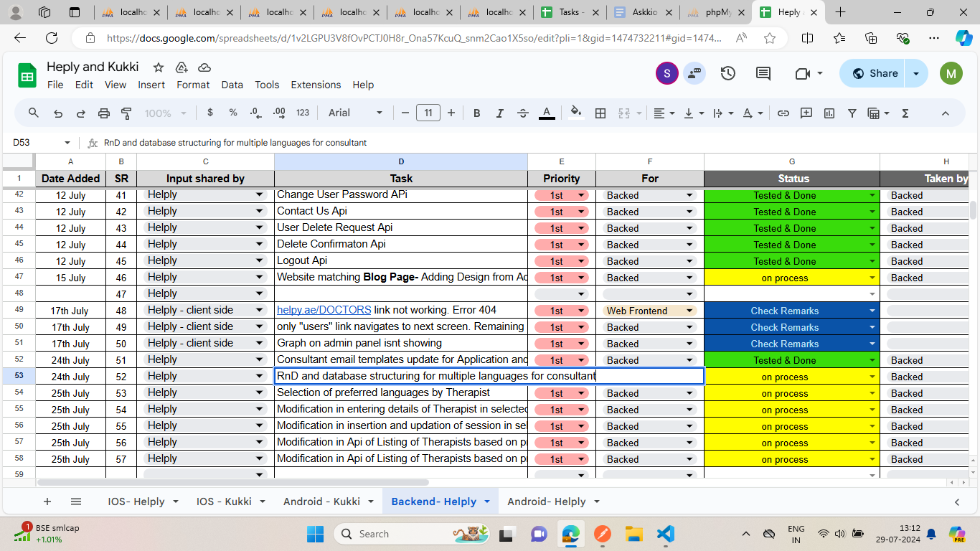Click the Share button
This screenshot has width=980, height=551.
coord(874,73)
